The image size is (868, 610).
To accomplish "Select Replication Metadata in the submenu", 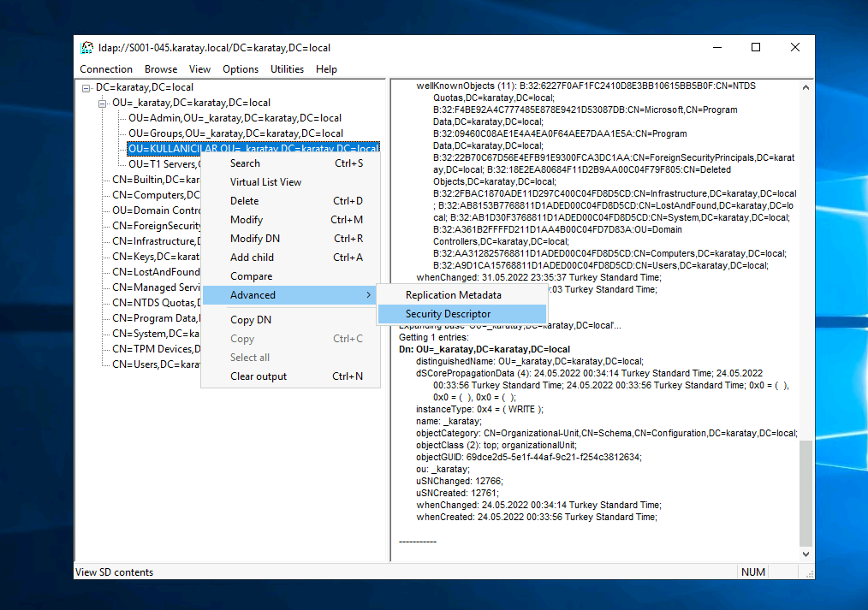I will [x=461, y=295].
